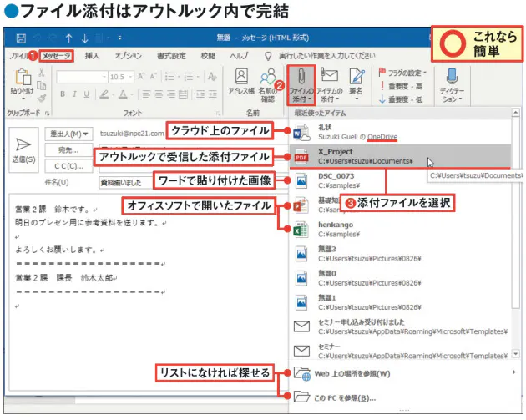Open the 差出人(M) dropdown button
This screenshot has width=526, height=420.
pyautogui.click(x=68, y=134)
